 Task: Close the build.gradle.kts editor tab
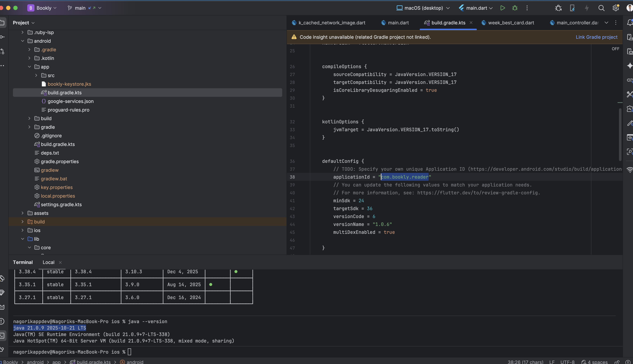pyautogui.click(x=471, y=23)
